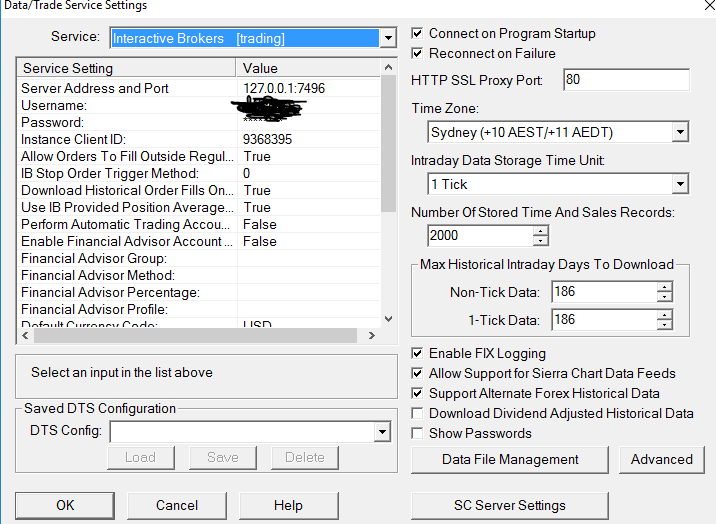Click settings list scroll right arrow

[x=372, y=335]
